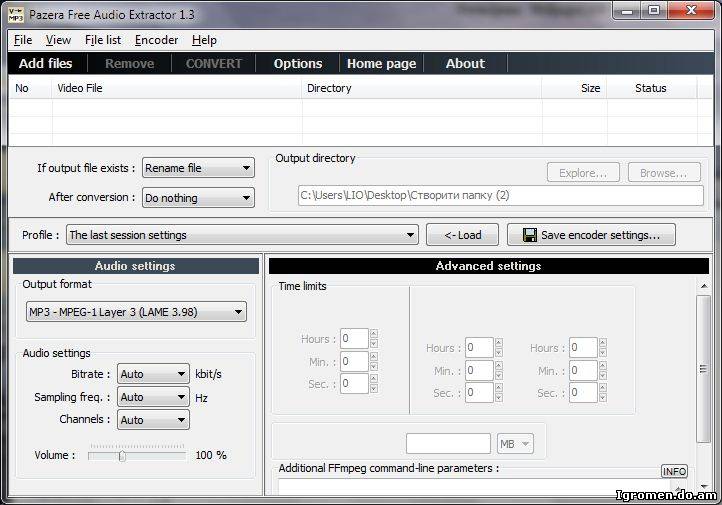Viewport: 722px width, 505px height.
Task: Increase leftmost Hours value with its up arrow
Action: 374,333
